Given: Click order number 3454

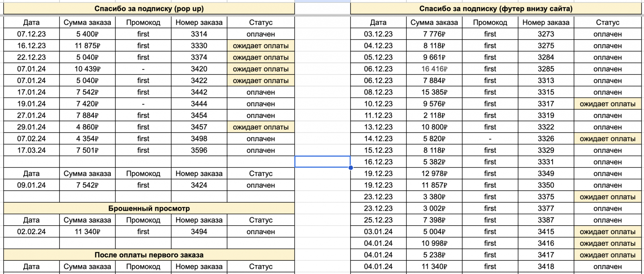Looking at the screenshot, I should (199, 116).
